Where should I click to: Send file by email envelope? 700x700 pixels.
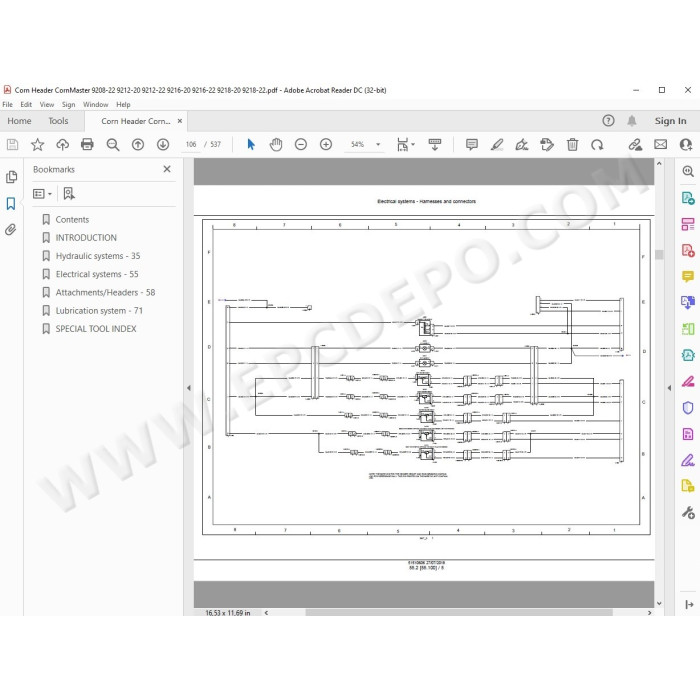[660, 144]
